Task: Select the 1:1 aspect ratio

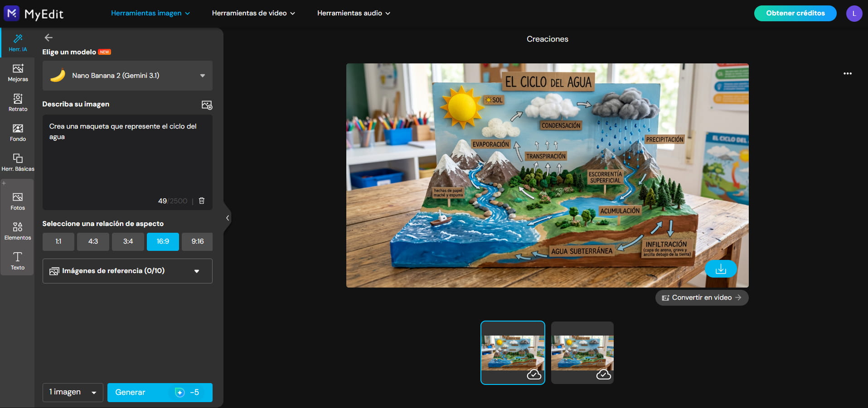Action: coord(58,241)
